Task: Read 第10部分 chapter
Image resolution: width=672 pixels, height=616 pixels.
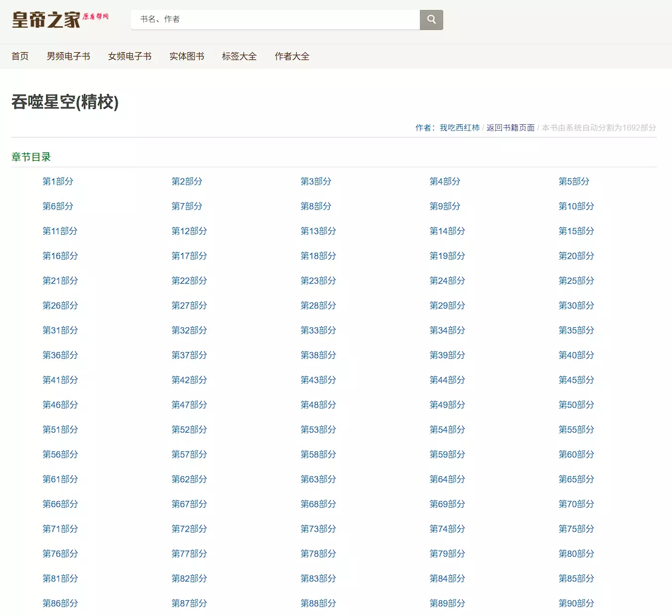Action: click(x=576, y=206)
